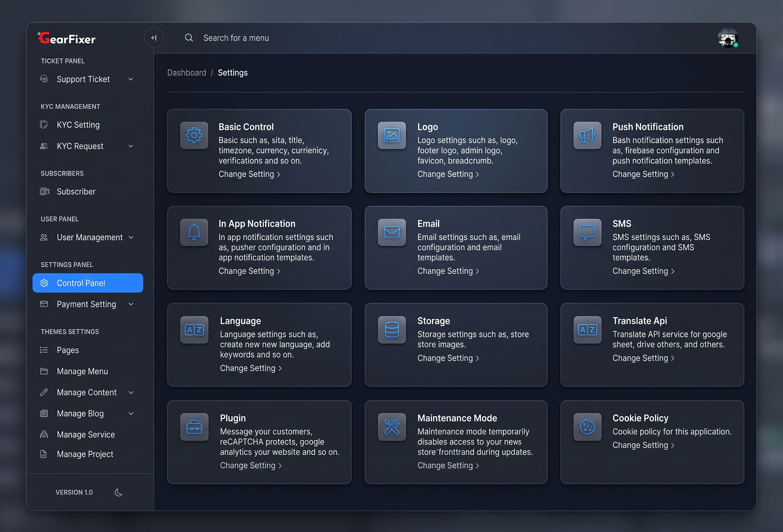
Task: Click the Search for a menu field
Action: coord(236,38)
